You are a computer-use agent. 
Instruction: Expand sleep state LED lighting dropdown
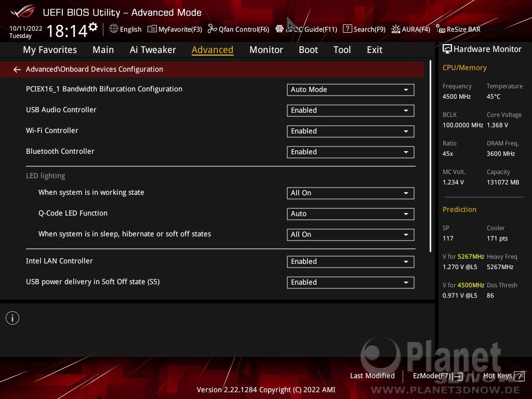tap(351, 235)
